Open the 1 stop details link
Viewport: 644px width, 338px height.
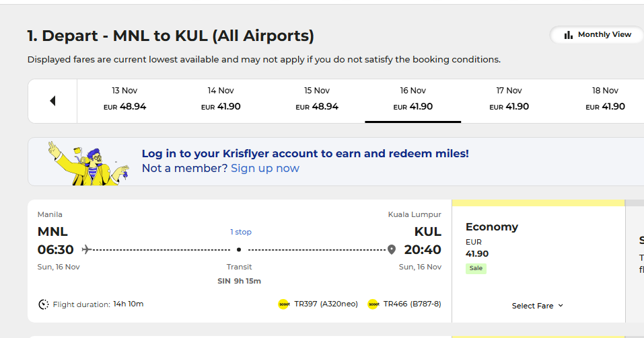coord(241,232)
